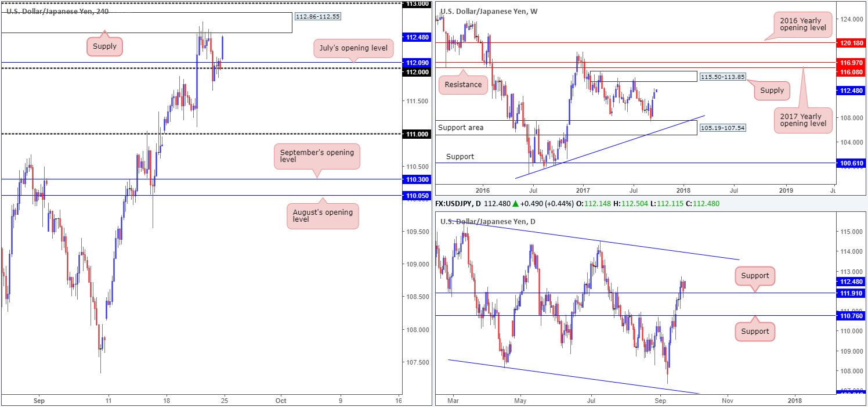The height and width of the screenshot is (407, 868).
Task: Select the 112.86-112.55 supply zone label
Action: coord(318,16)
